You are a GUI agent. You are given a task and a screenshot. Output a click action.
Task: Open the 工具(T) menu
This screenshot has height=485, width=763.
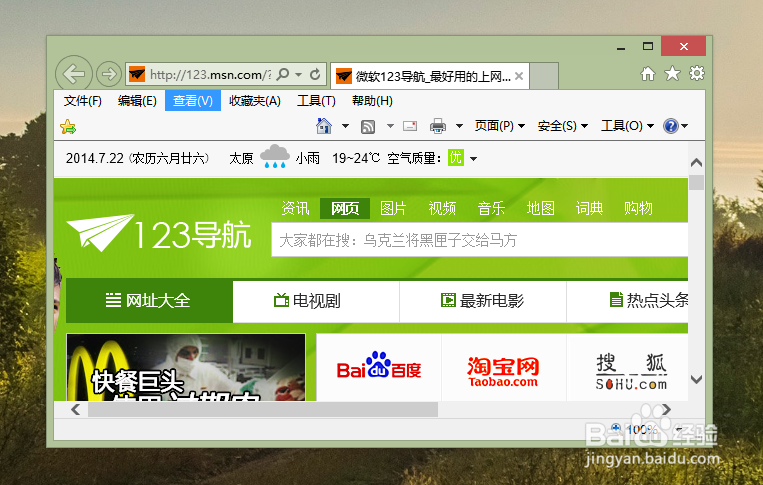tap(316, 101)
